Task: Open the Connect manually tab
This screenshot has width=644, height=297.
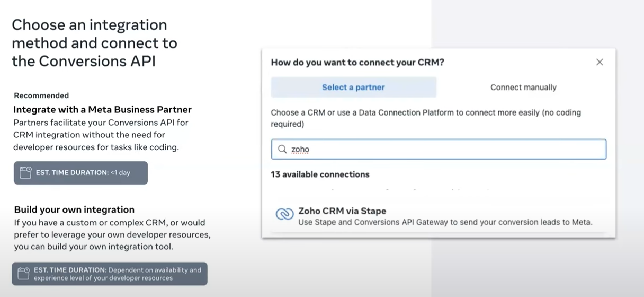Action: click(x=523, y=88)
